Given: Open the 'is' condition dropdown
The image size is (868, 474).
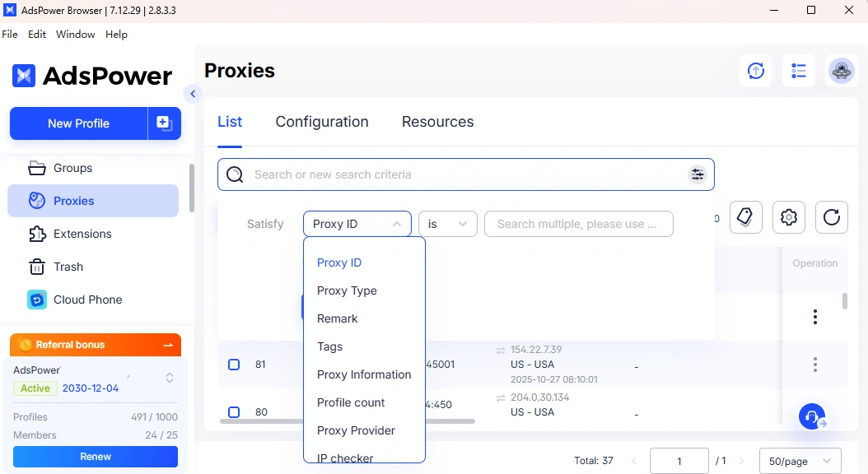Looking at the screenshot, I should [x=447, y=223].
